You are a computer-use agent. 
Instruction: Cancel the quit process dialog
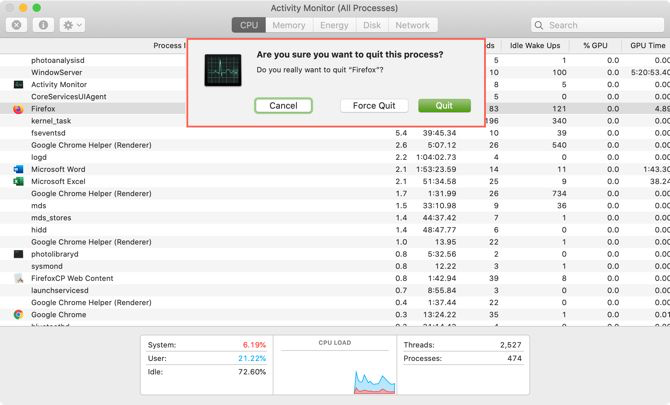283,106
